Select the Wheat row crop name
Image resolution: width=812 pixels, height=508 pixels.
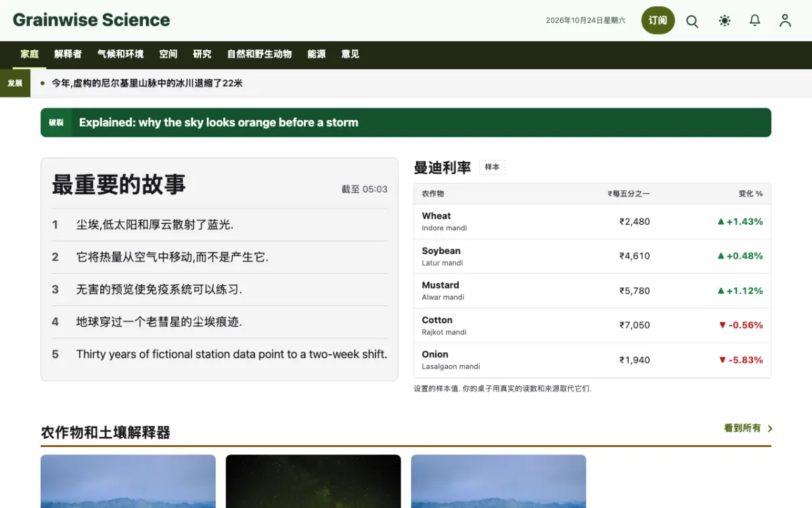click(x=436, y=216)
